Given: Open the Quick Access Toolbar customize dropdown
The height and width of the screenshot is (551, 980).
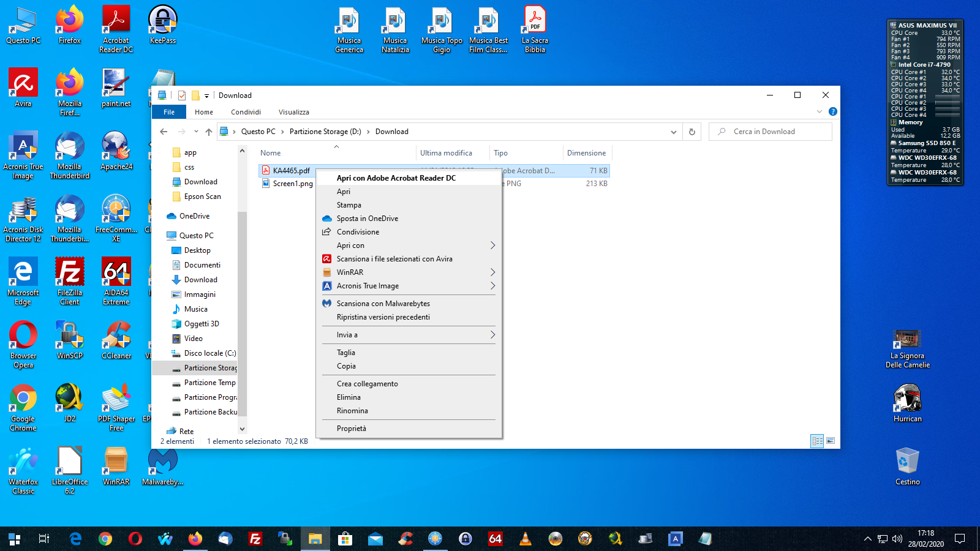Looking at the screenshot, I should (206, 96).
